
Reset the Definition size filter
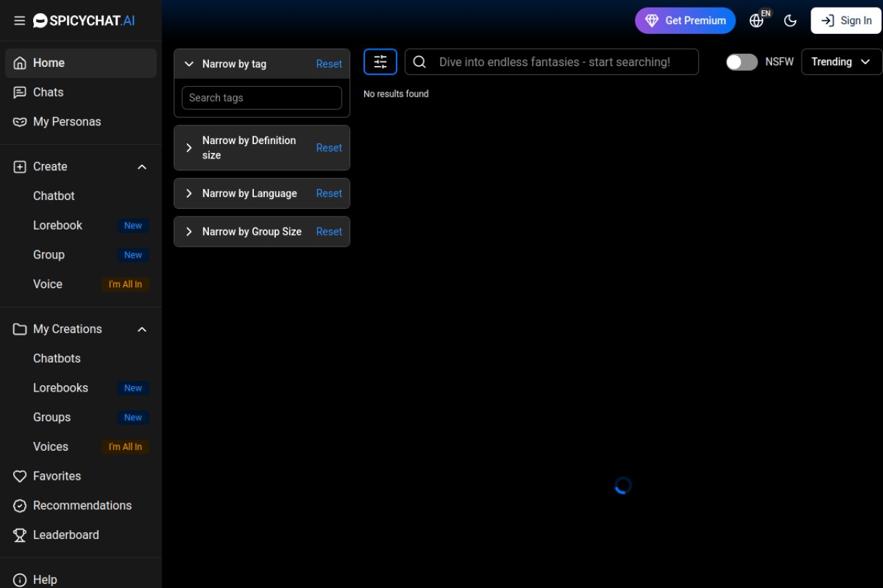coord(329,148)
